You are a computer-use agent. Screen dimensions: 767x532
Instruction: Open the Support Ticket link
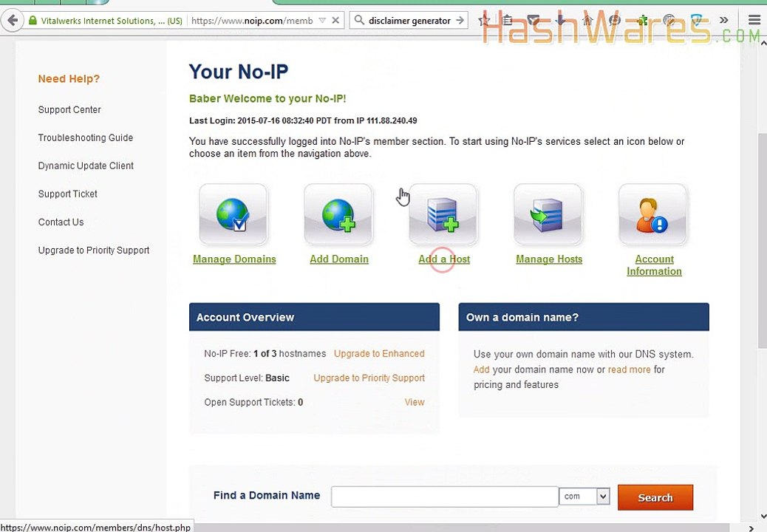coord(67,194)
